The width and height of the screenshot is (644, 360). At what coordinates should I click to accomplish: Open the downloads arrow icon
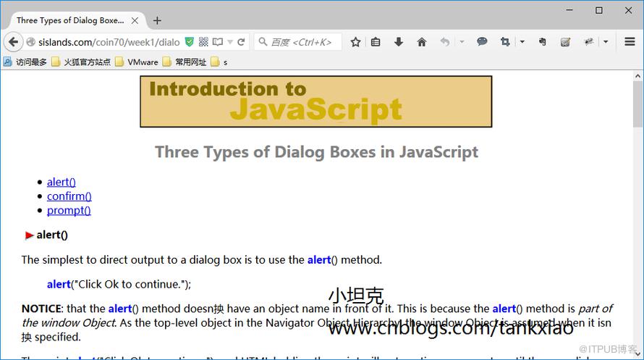(x=399, y=42)
